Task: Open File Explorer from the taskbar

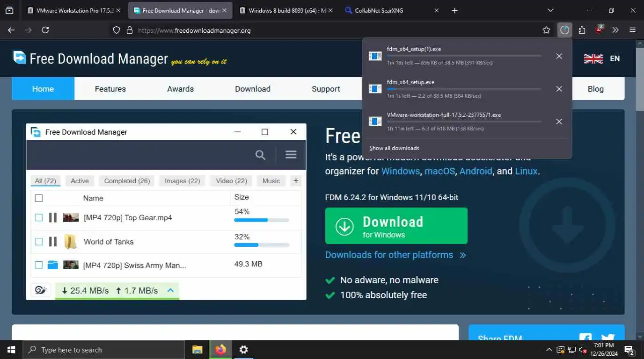Action: coord(198,350)
